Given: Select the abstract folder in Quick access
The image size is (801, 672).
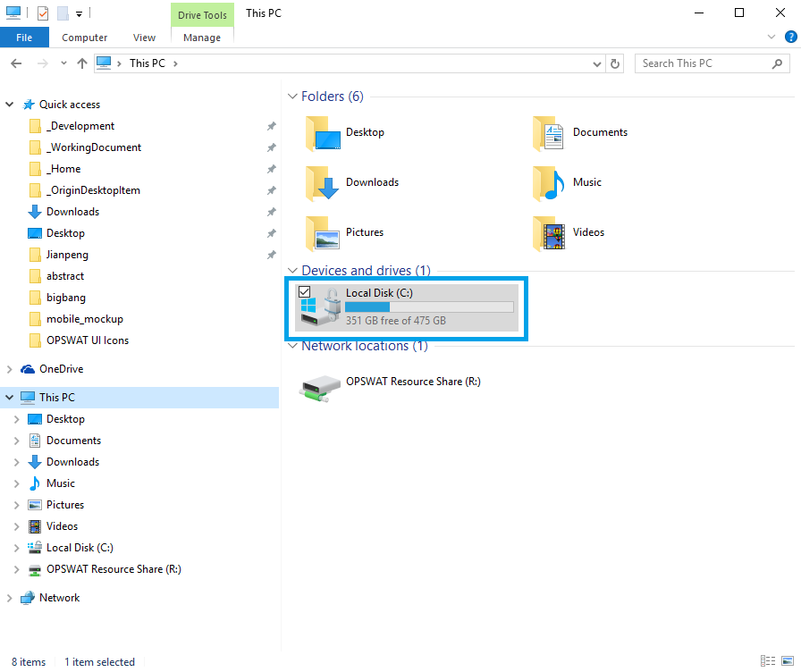Looking at the screenshot, I should (x=56, y=276).
